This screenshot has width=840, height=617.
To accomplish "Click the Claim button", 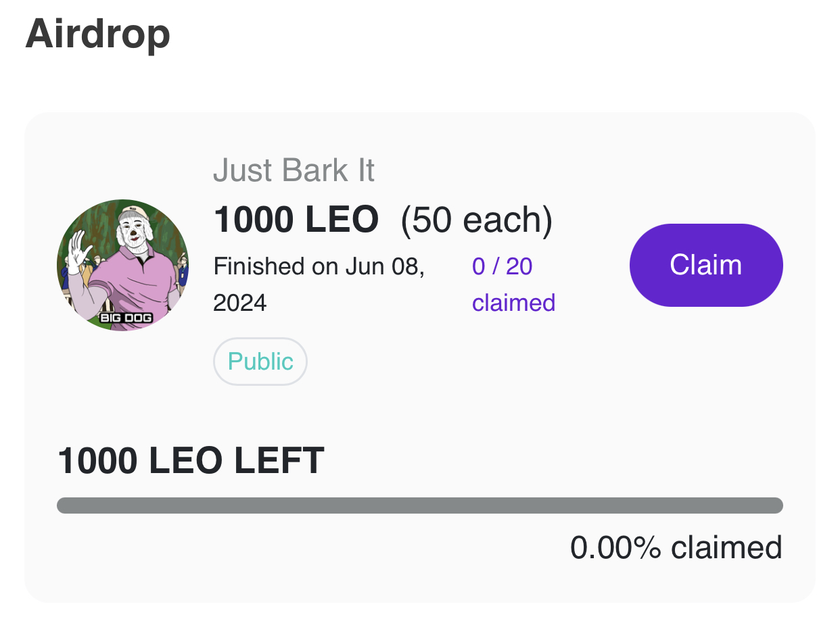I will tap(705, 265).
